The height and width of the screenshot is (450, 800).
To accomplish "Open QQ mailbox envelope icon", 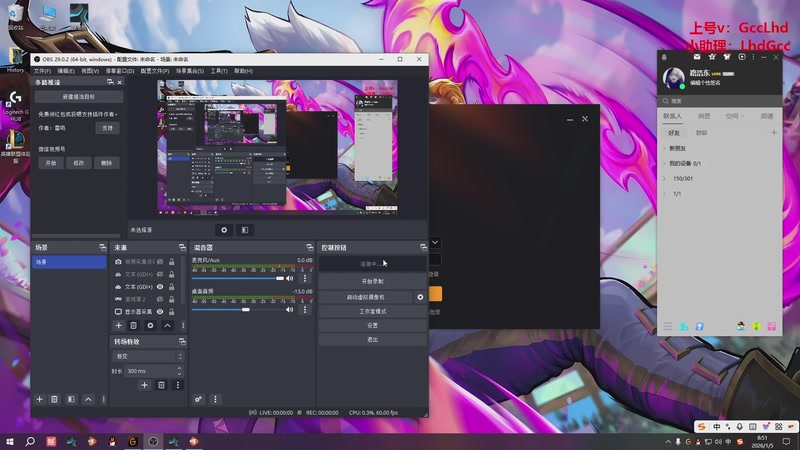I will pos(697,57).
